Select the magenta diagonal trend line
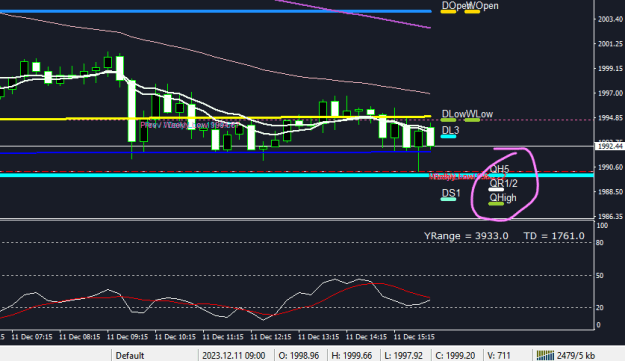The image size is (625, 361). click(353, 14)
